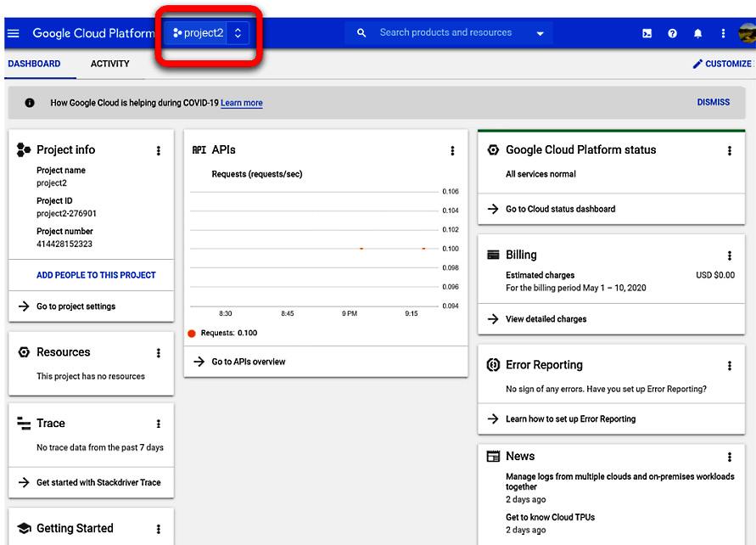This screenshot has width=756, height=545.
Task: Follow the COVID-19 Learn more link
Action: 242,103
